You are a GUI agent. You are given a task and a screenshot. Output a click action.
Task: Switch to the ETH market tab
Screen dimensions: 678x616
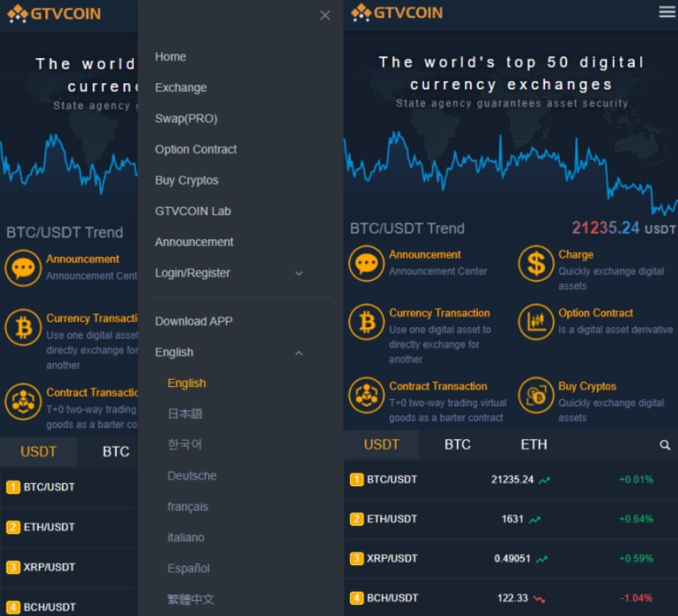click(534, 445)
